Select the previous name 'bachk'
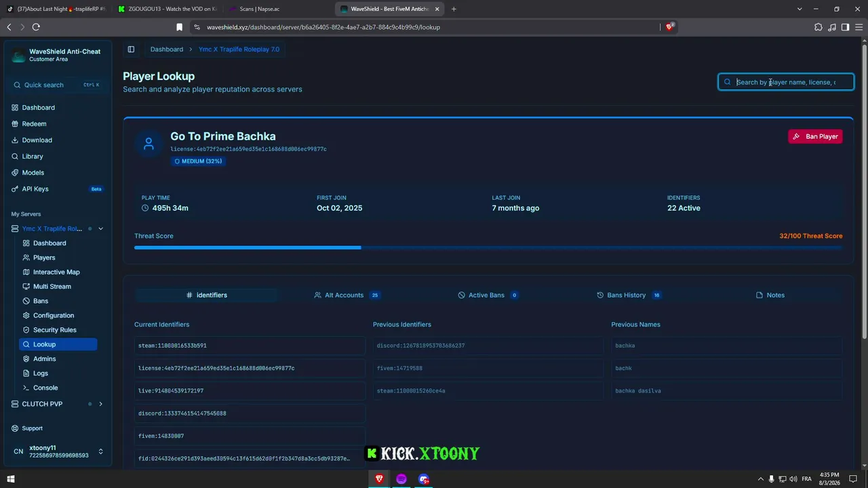Screen dimensions: 868x488 pos(727,368)
